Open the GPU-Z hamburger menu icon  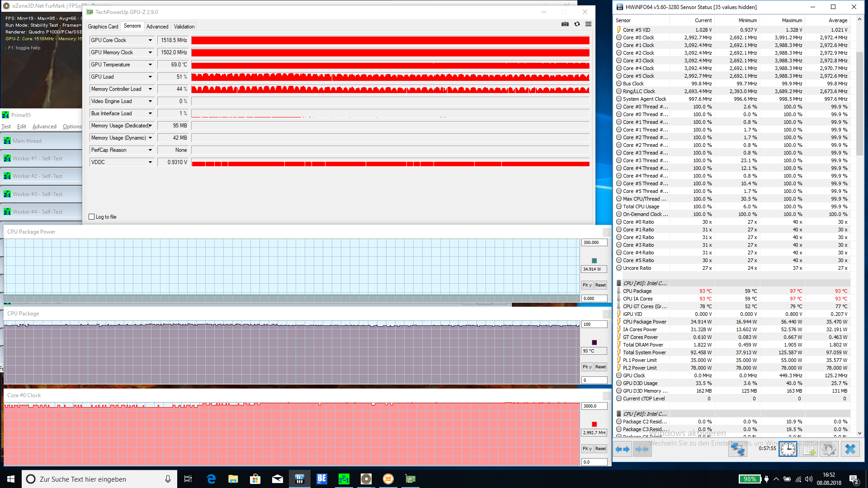588,24
